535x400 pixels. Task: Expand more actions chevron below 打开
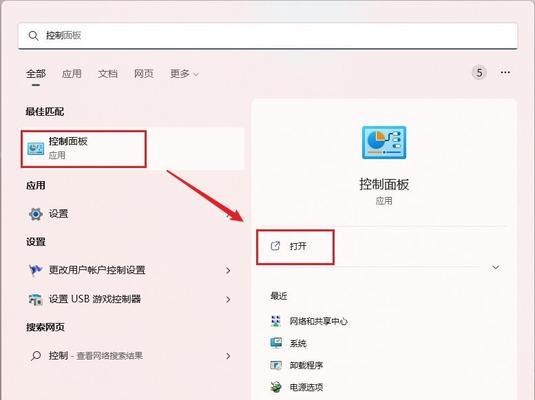pos(496,267)
